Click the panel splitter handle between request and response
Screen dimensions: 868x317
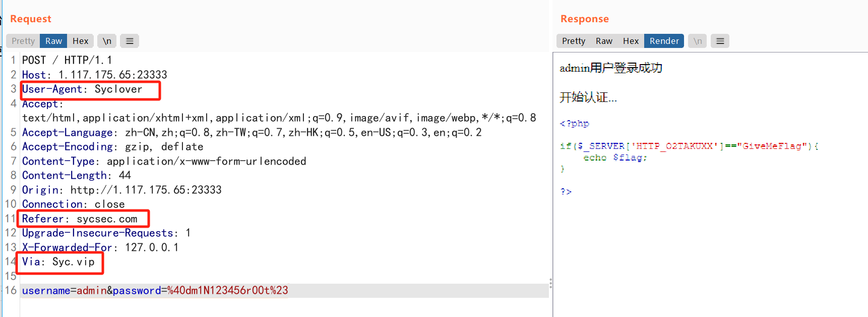coord(550,283)
